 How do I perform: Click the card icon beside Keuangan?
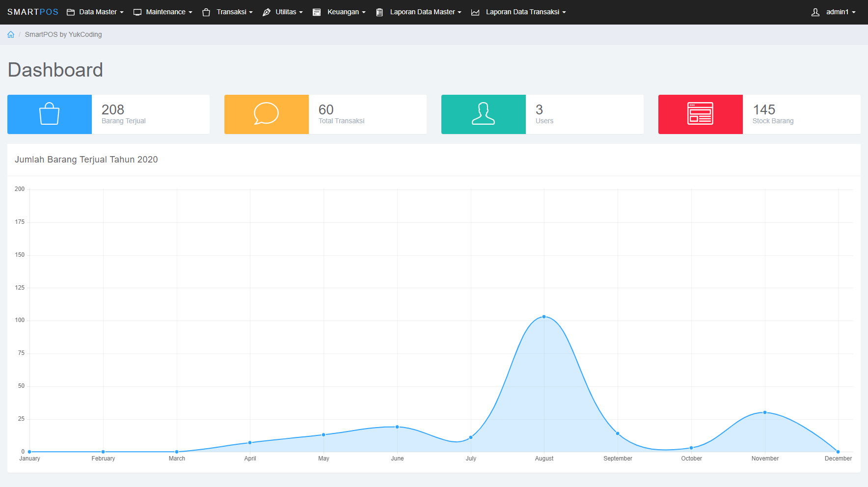click(x=317, y=12)
